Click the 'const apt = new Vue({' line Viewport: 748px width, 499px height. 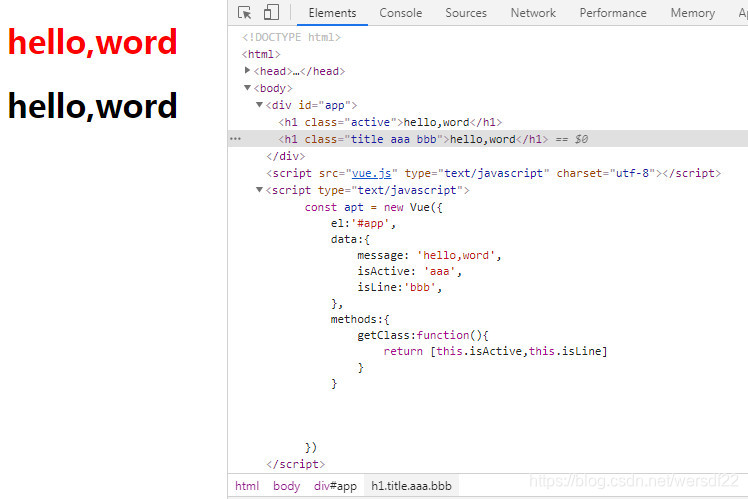click(374, 208)
